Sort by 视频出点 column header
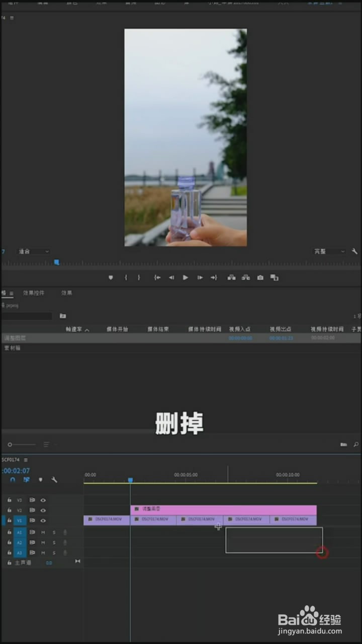Viewport: 362px width, 644px height. [281, 330]
